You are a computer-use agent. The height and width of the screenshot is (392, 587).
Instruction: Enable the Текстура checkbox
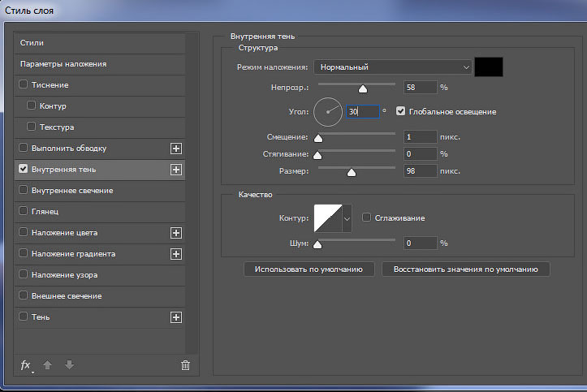[x=31, y=127]
